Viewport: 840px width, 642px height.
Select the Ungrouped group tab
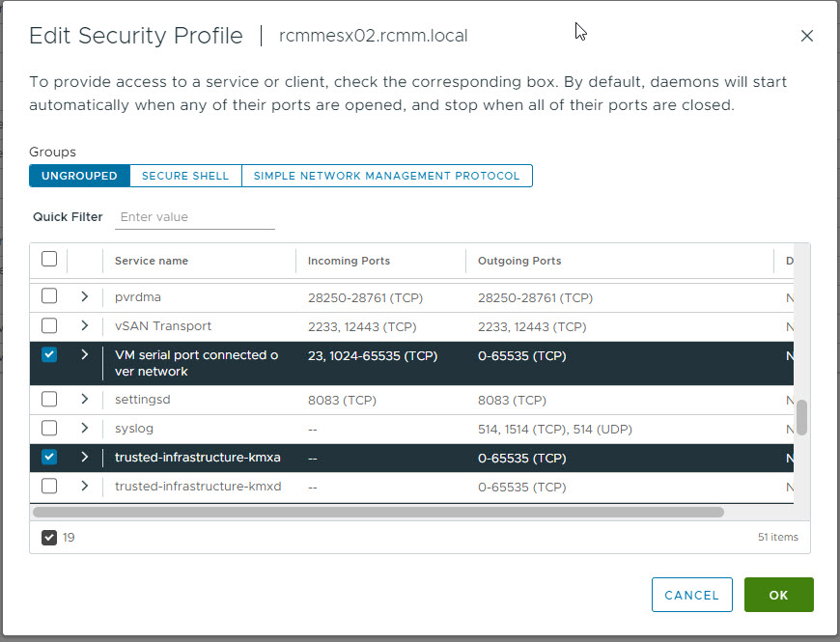tap(79, 176)
